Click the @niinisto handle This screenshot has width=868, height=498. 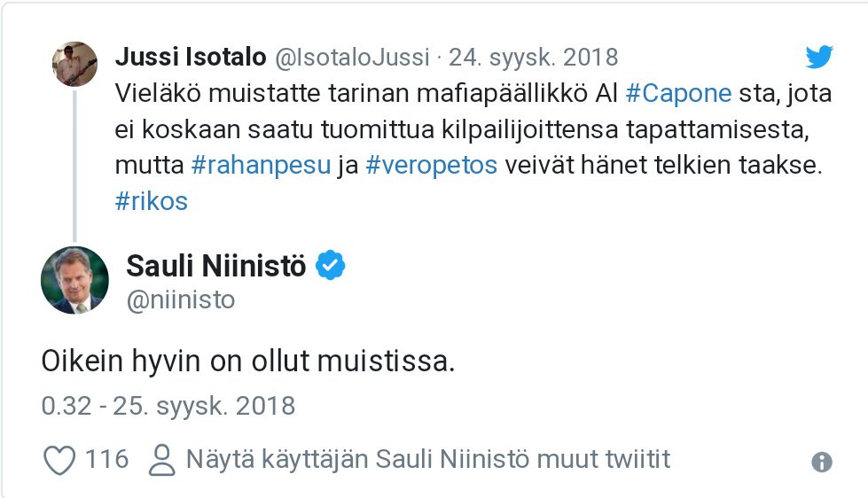181,300
